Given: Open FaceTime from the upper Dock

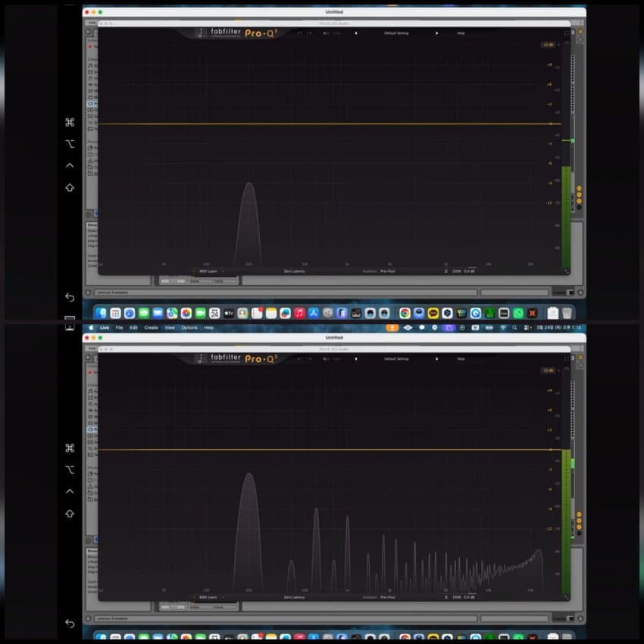Looking at the screenshot, I should 201,314.
